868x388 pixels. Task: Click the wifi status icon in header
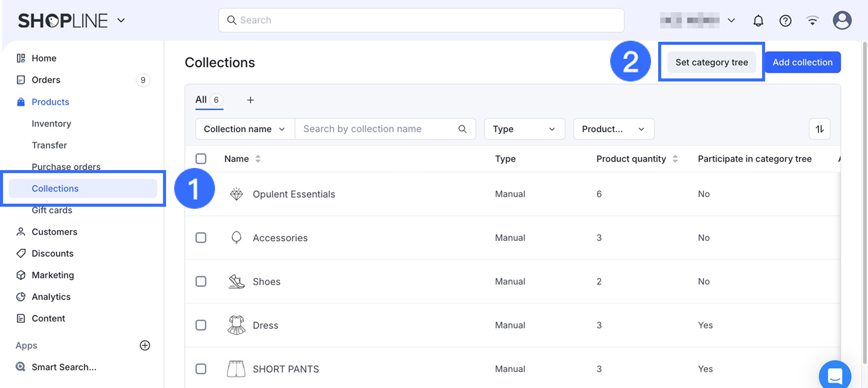pyautogui.click(x=812, y=20)
